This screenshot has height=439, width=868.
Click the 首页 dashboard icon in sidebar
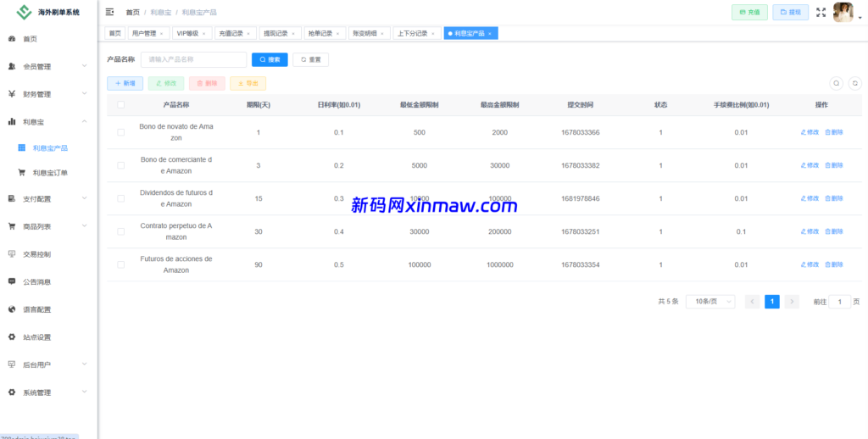(x=12, y=39)
